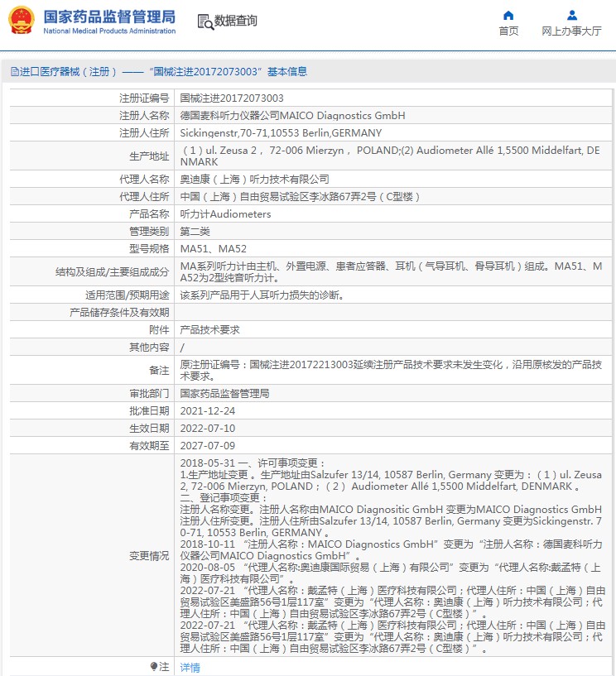616x676 pixels.
Task: Click the 二、登记事项变更 line
Action: coord(224,498)
